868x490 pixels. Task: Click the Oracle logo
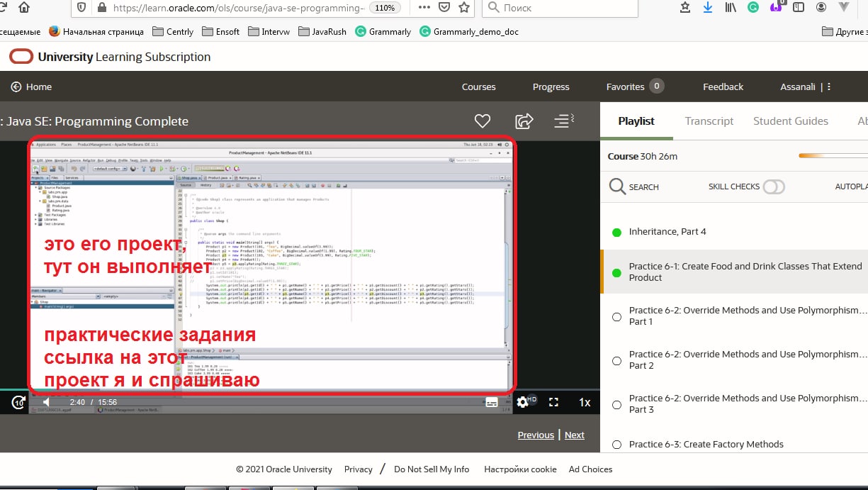click(21, 57)
